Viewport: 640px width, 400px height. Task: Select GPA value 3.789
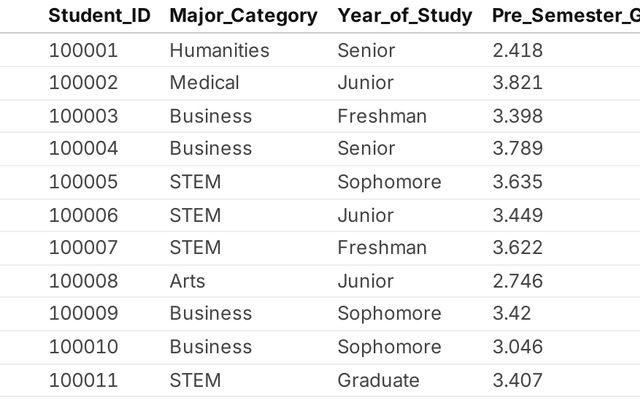click(518, 149)
